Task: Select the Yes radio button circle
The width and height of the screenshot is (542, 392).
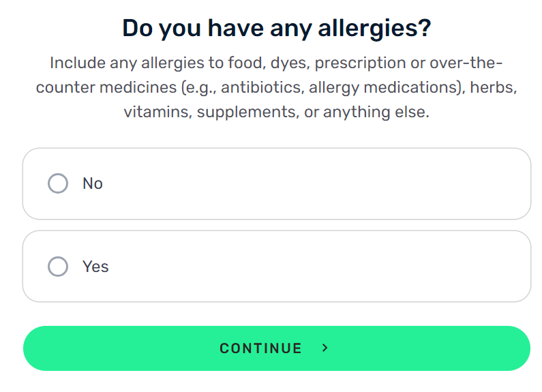Action: tap(58, 267)
